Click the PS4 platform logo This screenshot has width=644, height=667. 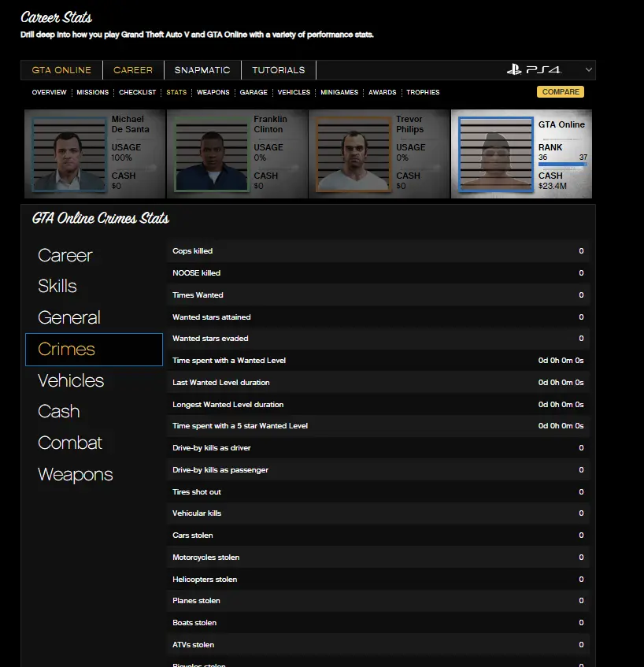pyautogui.click(x=534, y=70)
